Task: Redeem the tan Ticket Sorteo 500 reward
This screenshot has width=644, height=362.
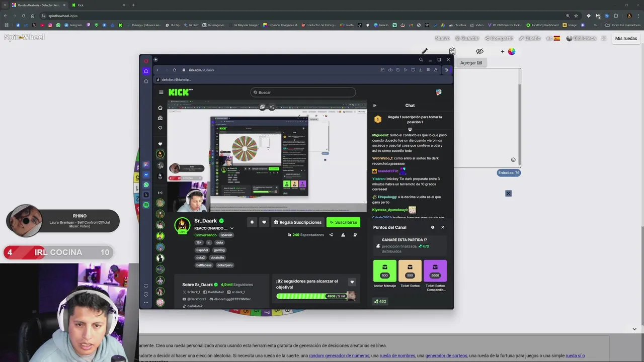Action: click(410, 270)
